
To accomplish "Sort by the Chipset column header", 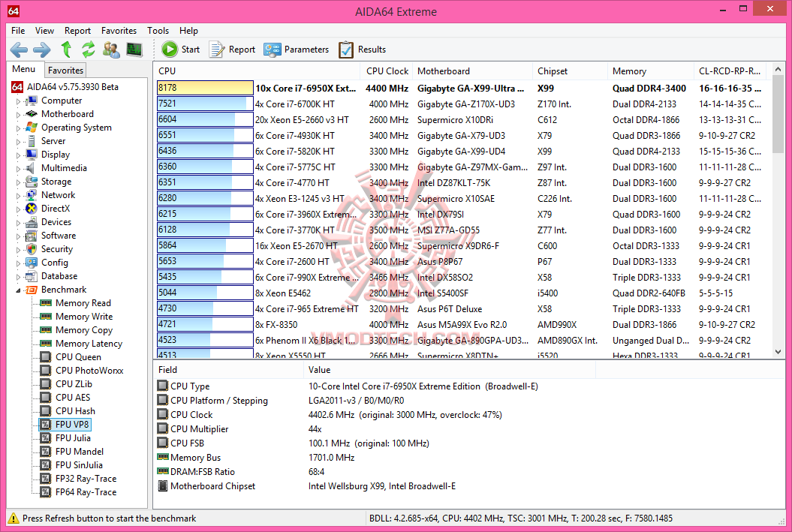I will pos(570,71).
